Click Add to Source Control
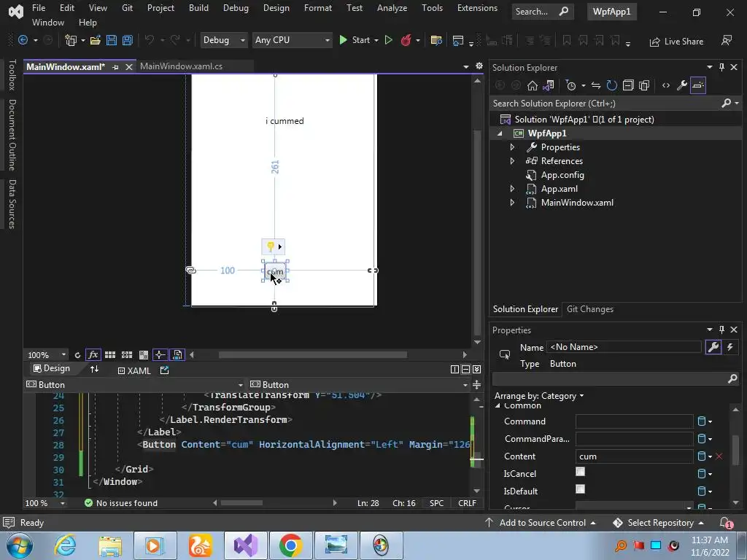Viewport: 747px width, 560px height. [x=541, y=523]
